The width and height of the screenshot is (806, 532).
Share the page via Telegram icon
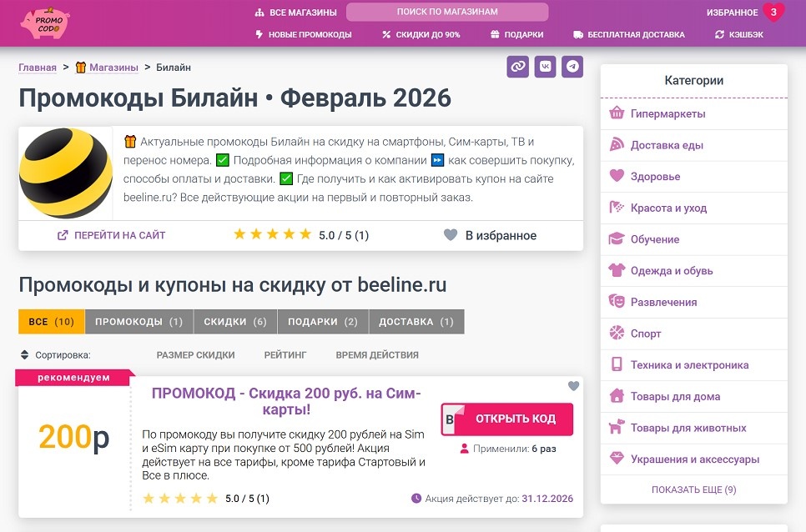pos(572,67)
